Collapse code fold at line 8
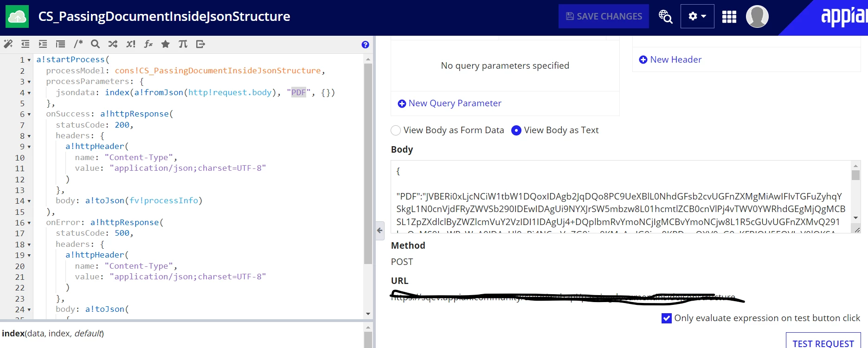Screen dimensions: 868x348 pos(29,136)
